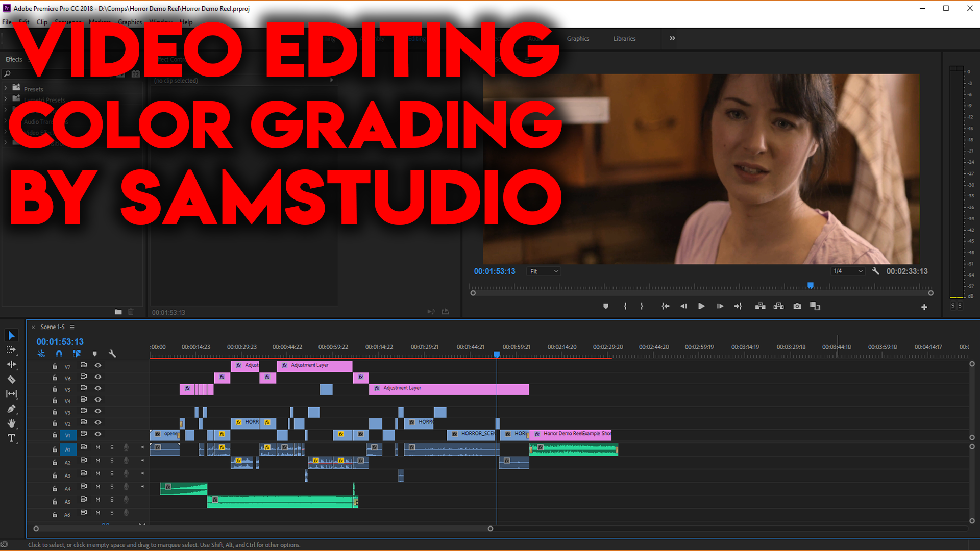Viewport: 980px width, 551px height.
Task: Open the Fit zoom level dropdown
Action: pyautogui.click(x=544, y=271)
